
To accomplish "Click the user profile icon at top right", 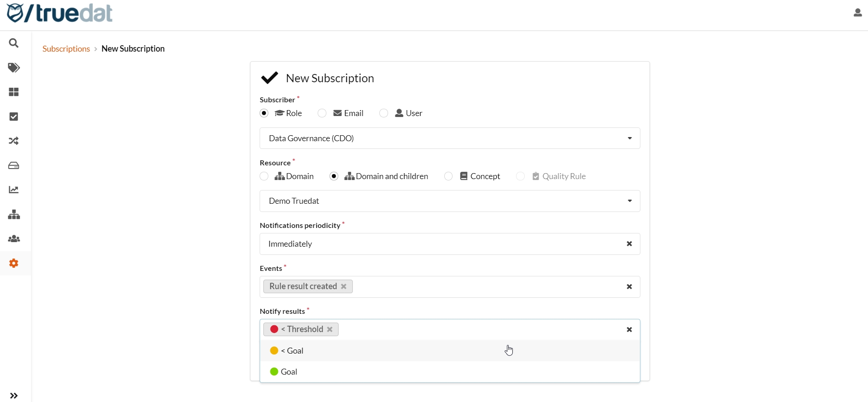I will pyautogui.click(x=857, y=13).
